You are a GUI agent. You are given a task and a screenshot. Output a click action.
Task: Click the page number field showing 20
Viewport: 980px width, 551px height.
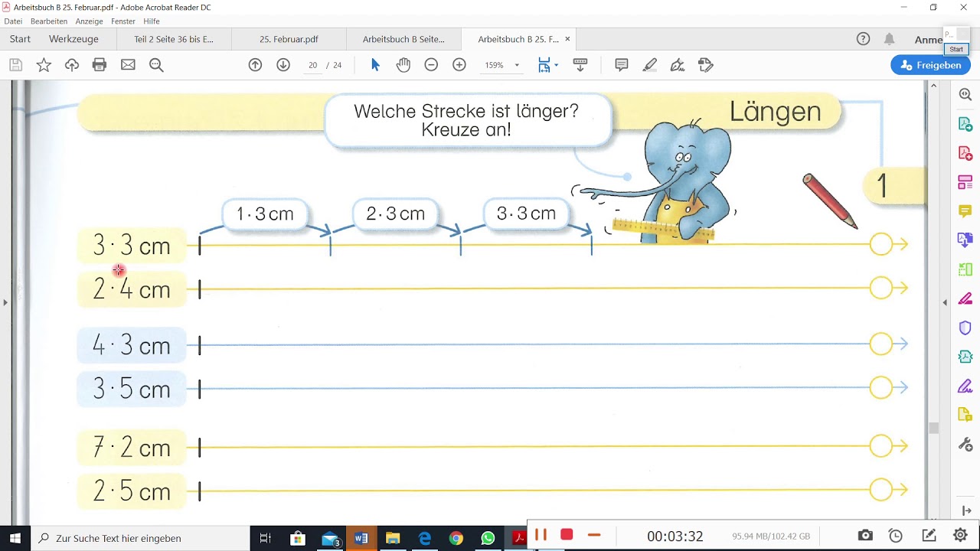(x=312, y=65)
